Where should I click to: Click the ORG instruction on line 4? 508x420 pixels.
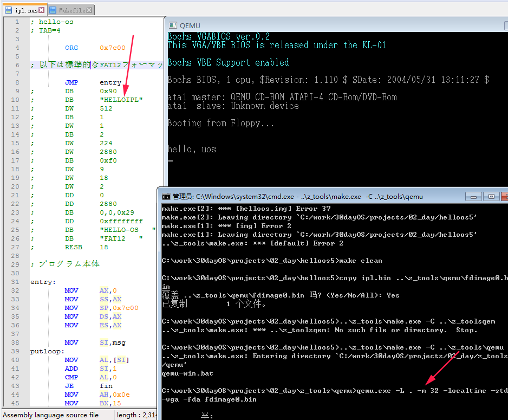tap(71, 48)
